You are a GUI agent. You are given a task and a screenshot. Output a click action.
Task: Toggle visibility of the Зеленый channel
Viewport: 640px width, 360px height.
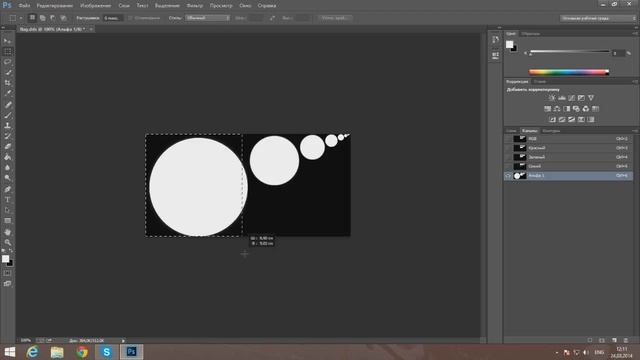[508, 157]
